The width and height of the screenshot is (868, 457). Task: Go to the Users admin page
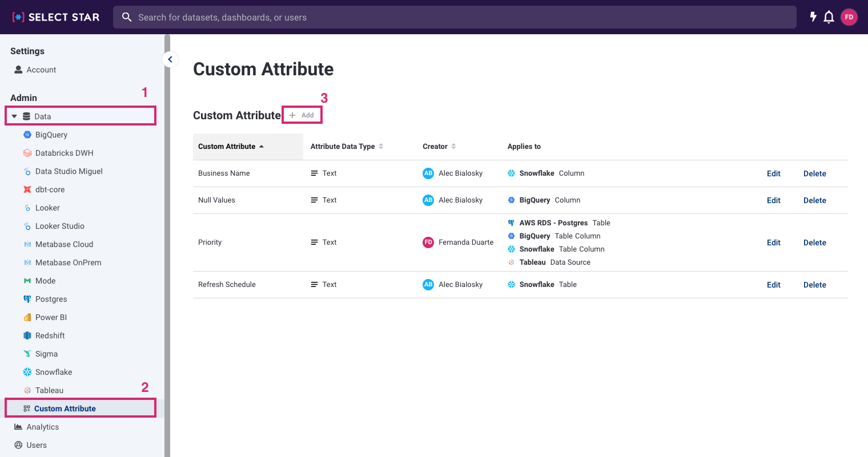click(x=37, y=445)
